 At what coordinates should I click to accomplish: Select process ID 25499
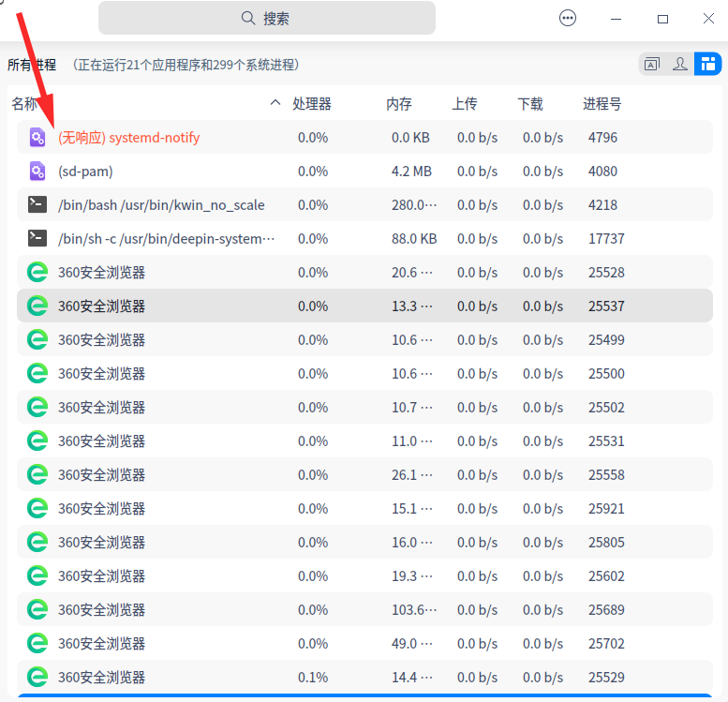(606, 339)
